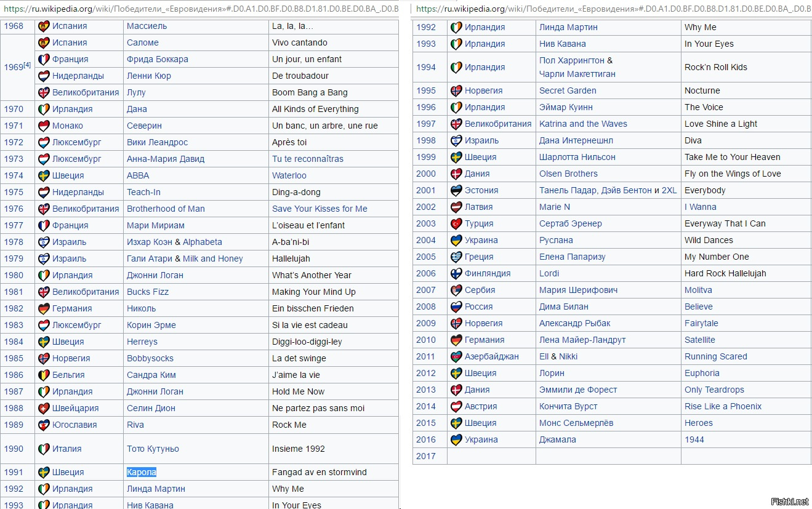
Task: Click the Russia flag heart in the 2008 row
Action: (456, 307)
